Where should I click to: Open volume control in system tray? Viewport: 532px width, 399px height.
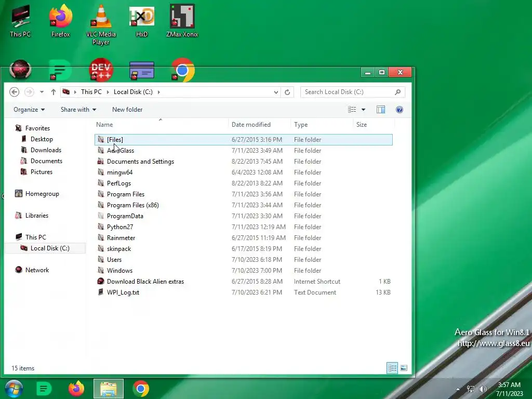(x=483, y=389)
